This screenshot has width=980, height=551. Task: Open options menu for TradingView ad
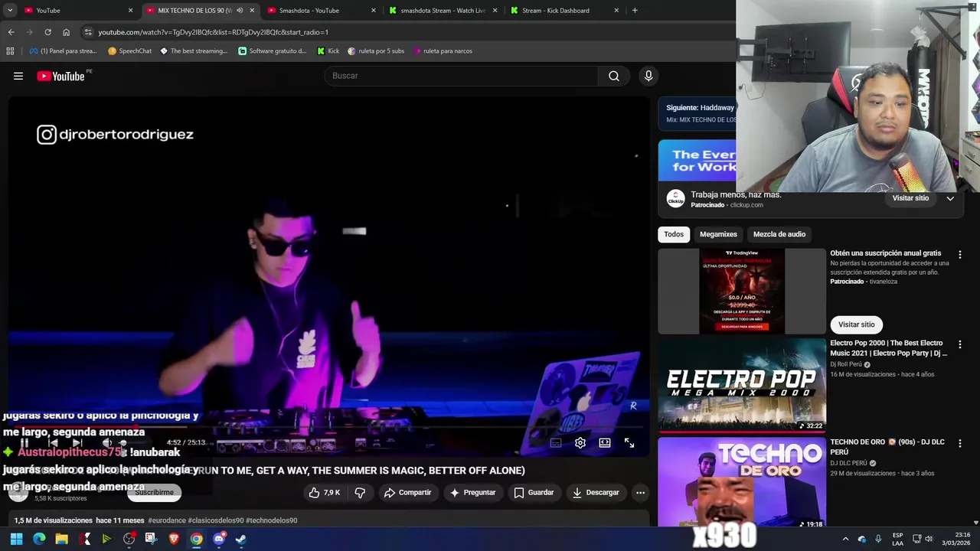point(959,255)
